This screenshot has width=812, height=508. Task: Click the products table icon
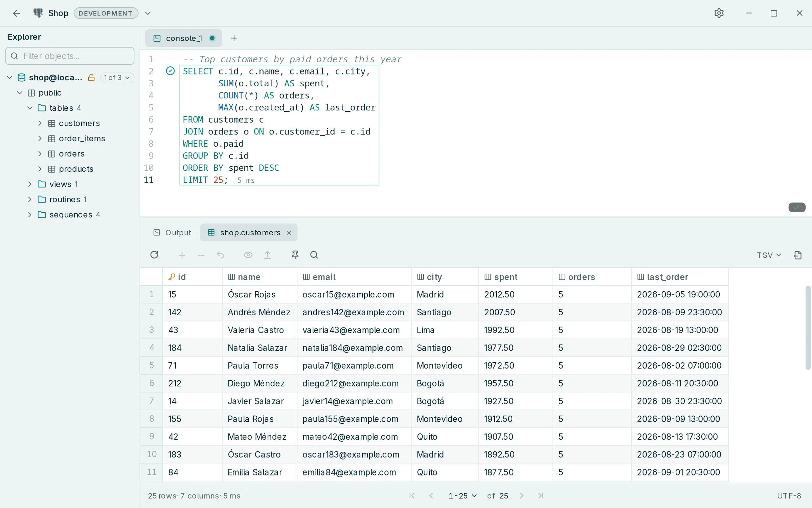click(52, 169)
